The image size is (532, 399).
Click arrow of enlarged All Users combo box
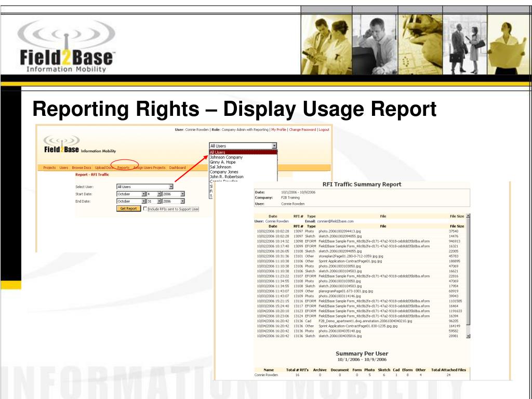(x=274, y=146)
